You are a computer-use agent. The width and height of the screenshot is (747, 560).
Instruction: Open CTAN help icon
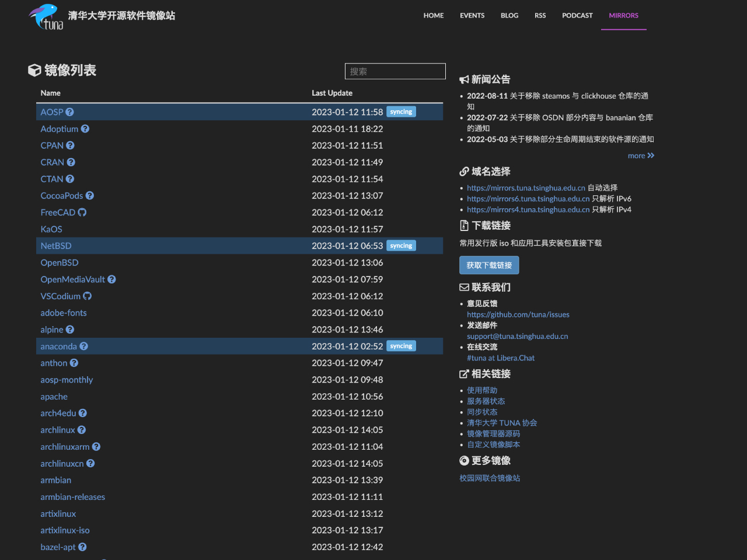point(70,179)
